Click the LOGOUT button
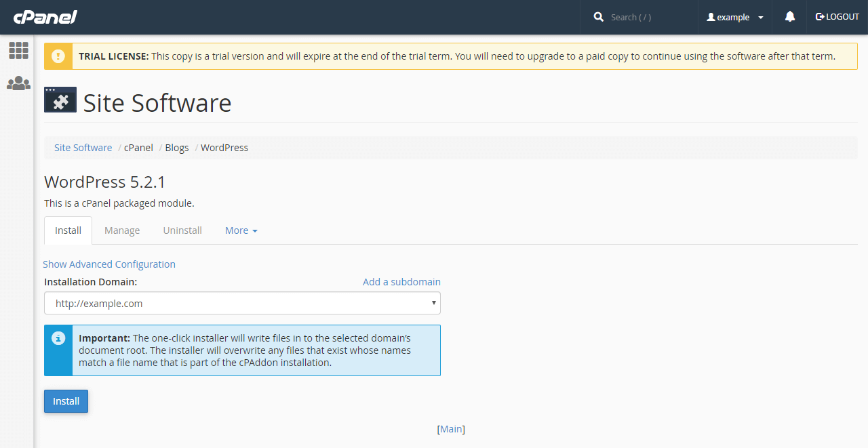The width and height of the screenshot is (868, 448). 837,17
